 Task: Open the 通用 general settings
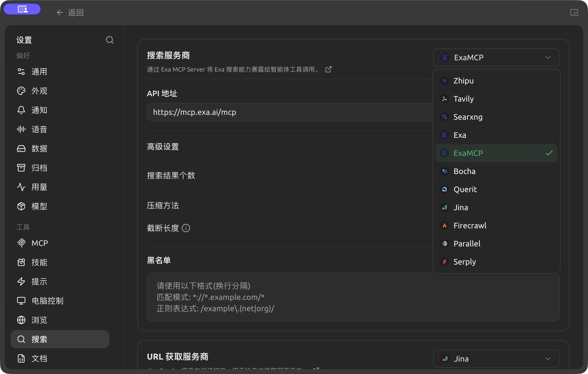(60, 72)
